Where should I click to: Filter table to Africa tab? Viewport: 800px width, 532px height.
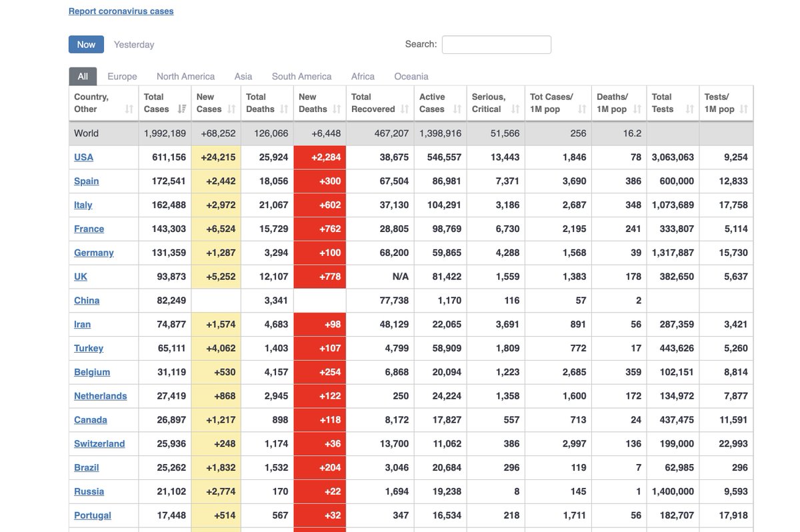(x=363, y=76)
